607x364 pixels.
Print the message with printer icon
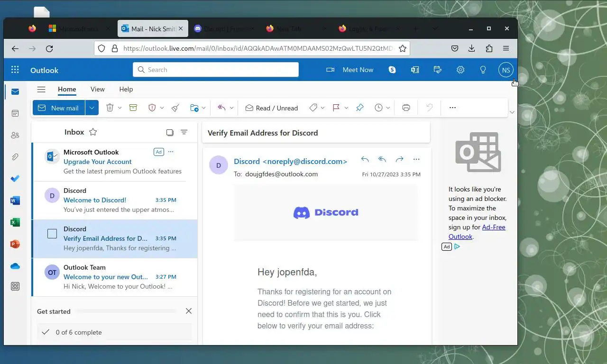click(x=406, y=108)
